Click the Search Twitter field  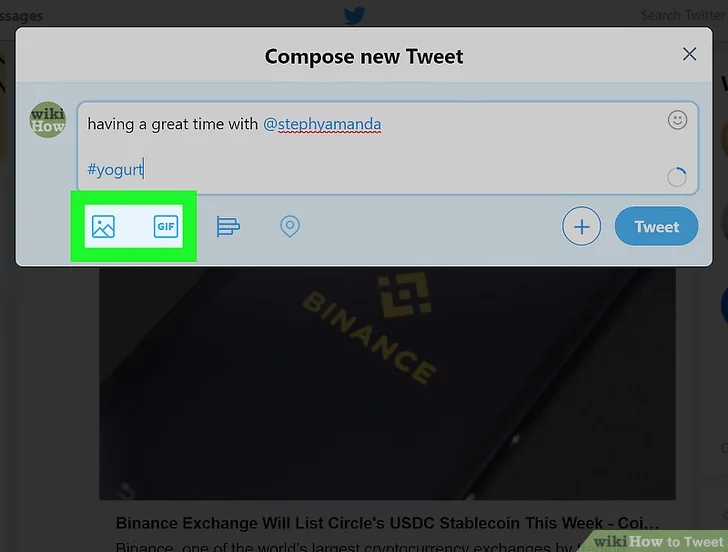682,15
